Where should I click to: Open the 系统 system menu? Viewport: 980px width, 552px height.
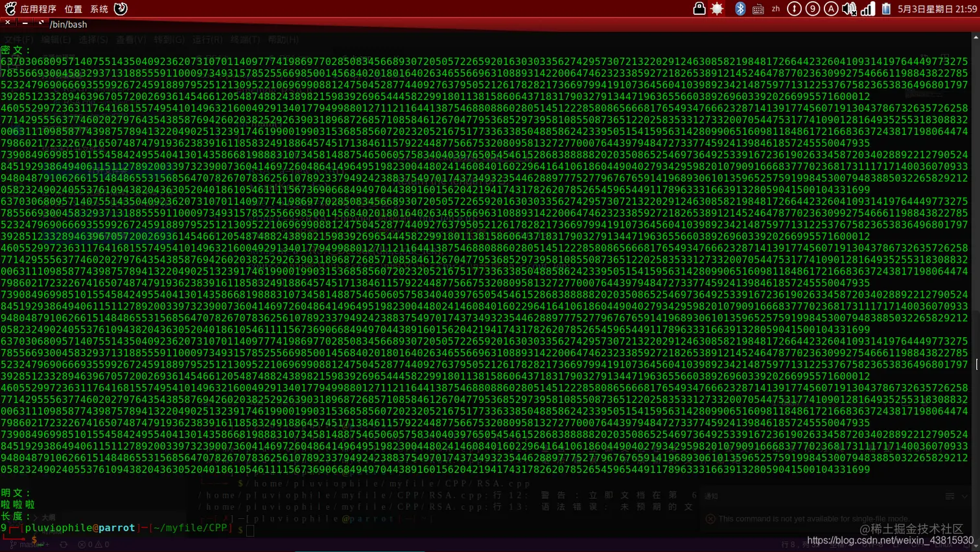[99, 9]
